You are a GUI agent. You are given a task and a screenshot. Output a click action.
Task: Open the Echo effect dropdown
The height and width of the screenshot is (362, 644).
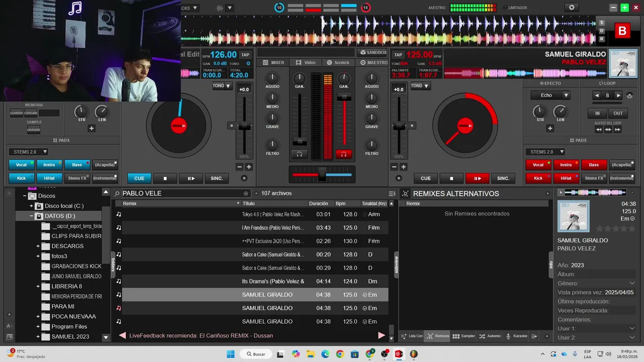(550, 96)
